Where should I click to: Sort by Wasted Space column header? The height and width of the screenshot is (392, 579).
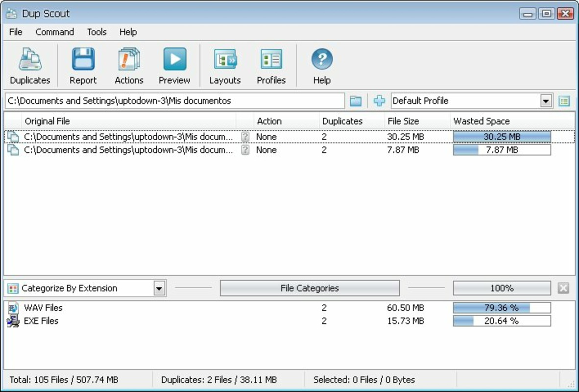(512, 121)
